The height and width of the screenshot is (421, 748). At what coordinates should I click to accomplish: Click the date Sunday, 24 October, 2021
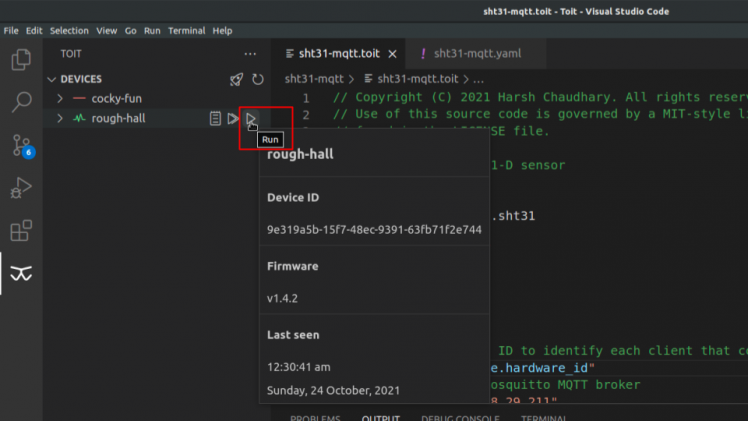point(333,390)
